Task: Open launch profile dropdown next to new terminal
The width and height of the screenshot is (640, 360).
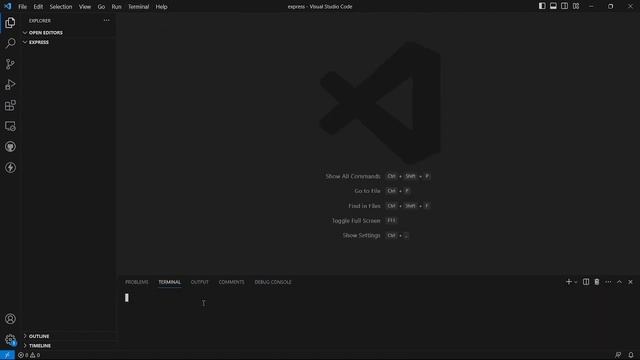Action: tap(576, 282)
